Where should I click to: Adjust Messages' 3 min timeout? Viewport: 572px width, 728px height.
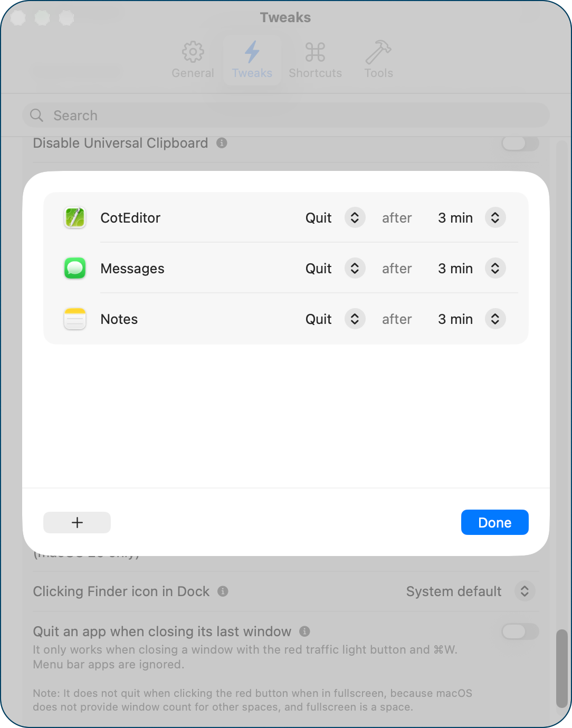tap(495, 268)
